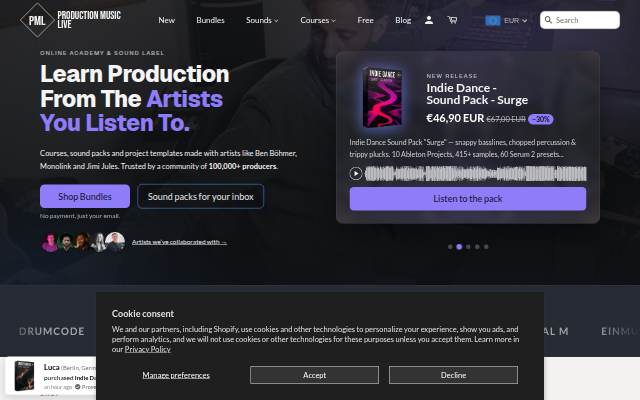Select the first carousel dot
Image resolution: width=640 pixels, height=400 pixels.
click(x=450, y=247)
